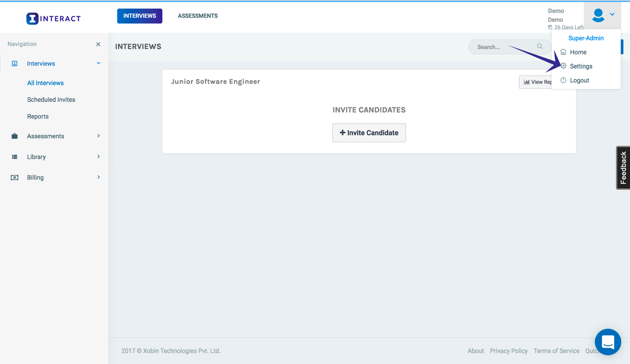This screenshot has height=364, width=630.
Task: Click the Junior Software Engineer title
Action: [215, 81]
